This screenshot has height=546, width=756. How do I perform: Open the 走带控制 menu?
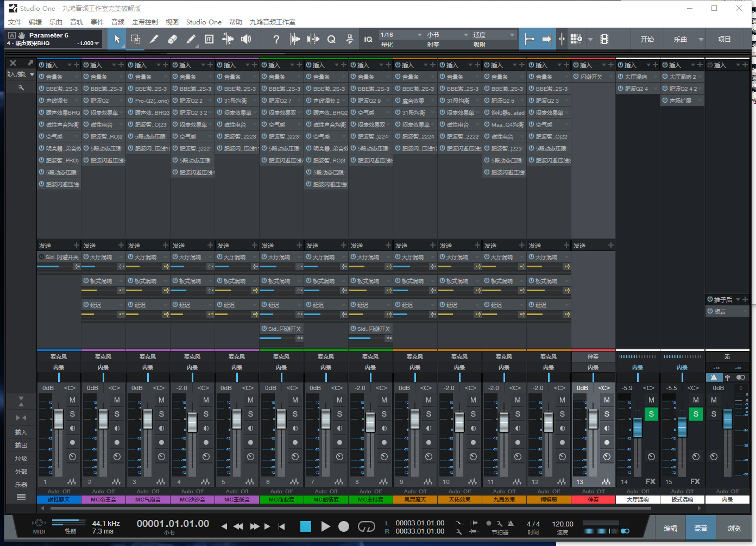pos(144,22)
